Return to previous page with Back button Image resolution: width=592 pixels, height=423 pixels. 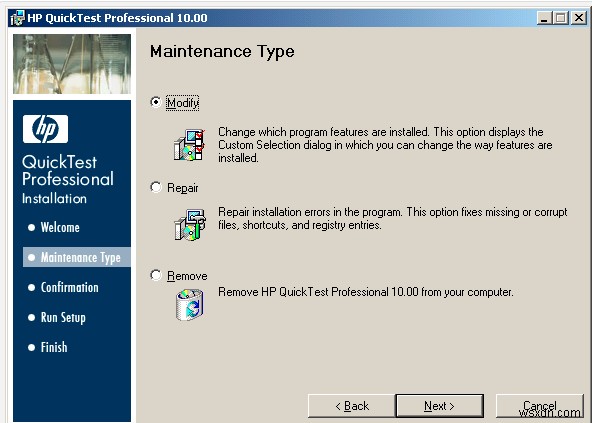(x=352, y=406)
